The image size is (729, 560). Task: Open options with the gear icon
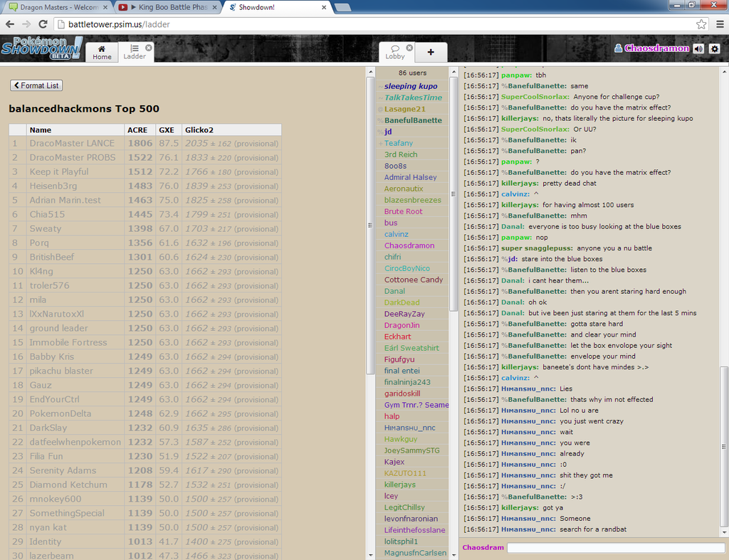pos(715,48)
